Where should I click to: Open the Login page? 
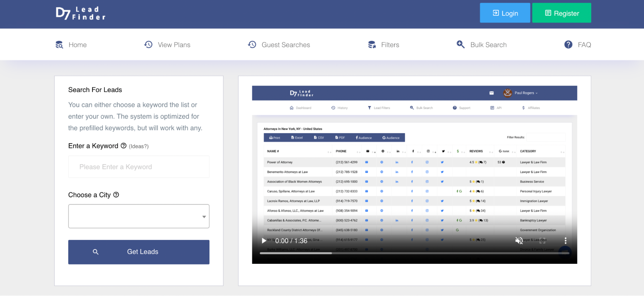click(505, 13)
